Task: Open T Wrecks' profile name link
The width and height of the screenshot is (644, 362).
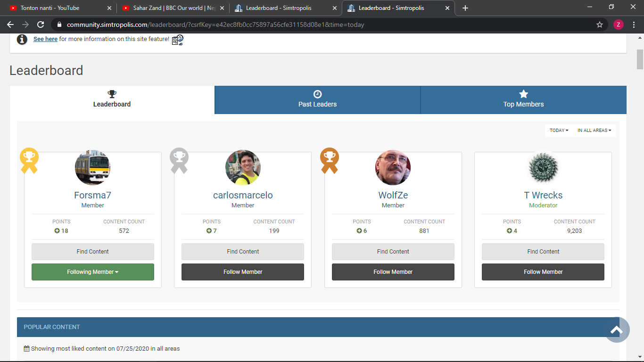Action: pos(543,195)
